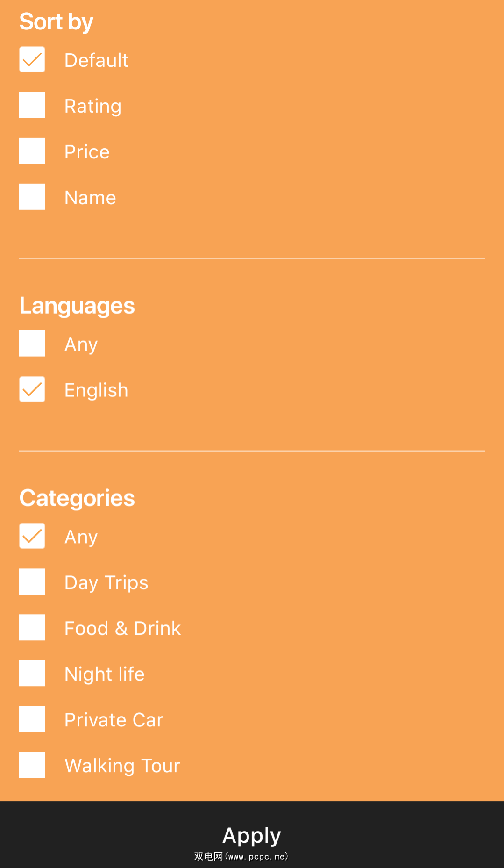Check the Rating sort checkbox
The height and width of the screenshot is (868, 504).
[x=32, y=106]
